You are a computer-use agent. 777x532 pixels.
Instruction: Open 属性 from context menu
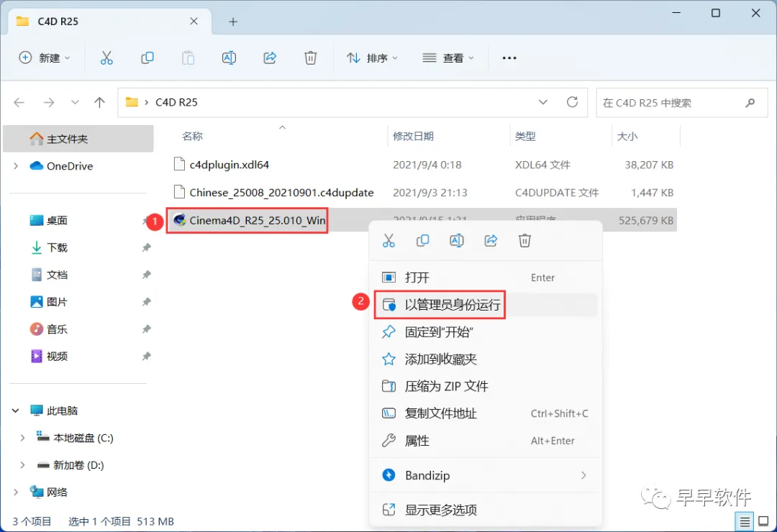coord(486,441)
